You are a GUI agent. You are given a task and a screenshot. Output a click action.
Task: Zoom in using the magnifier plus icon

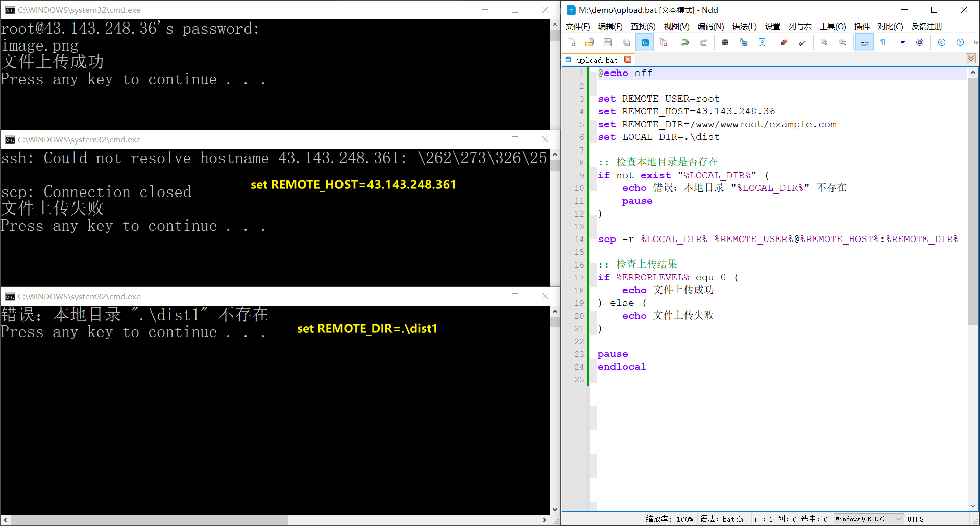pos(824,42)
